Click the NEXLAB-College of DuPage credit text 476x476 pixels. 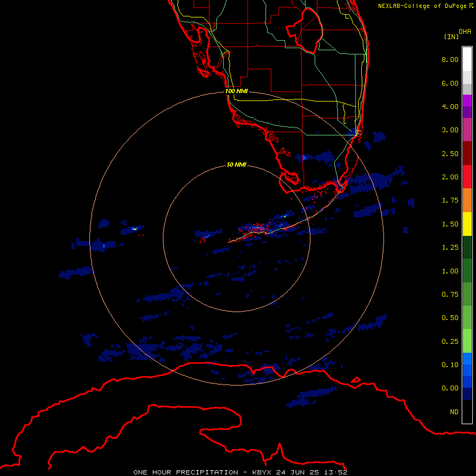pos(425,6)
